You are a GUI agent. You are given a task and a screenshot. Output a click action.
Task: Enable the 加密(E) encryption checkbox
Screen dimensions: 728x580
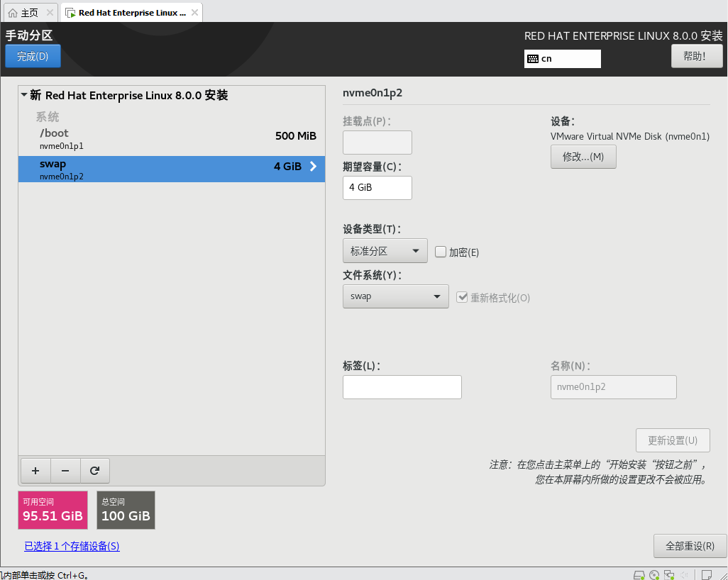[x=441, y=252]
